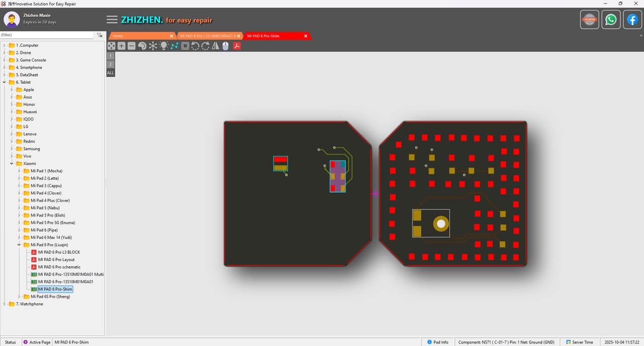This screenshot has height=346, width=644.
Task: Click the ZHIZHEN. for easy repair logo
Action: [167, 20]
